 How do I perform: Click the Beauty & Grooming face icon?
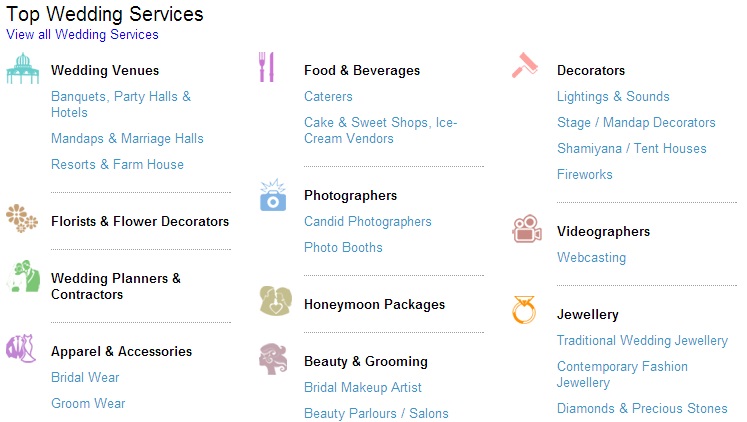point(273,359)
